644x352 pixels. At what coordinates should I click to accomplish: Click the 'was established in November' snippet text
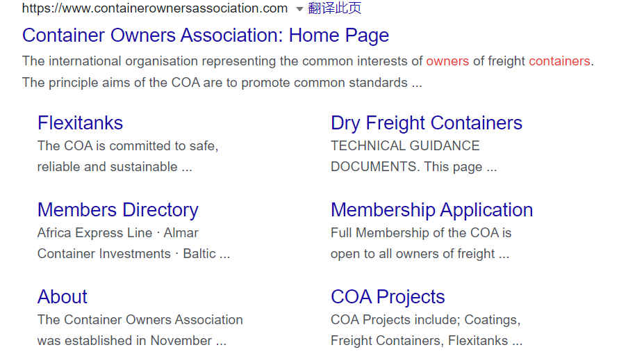coord(132,340)
